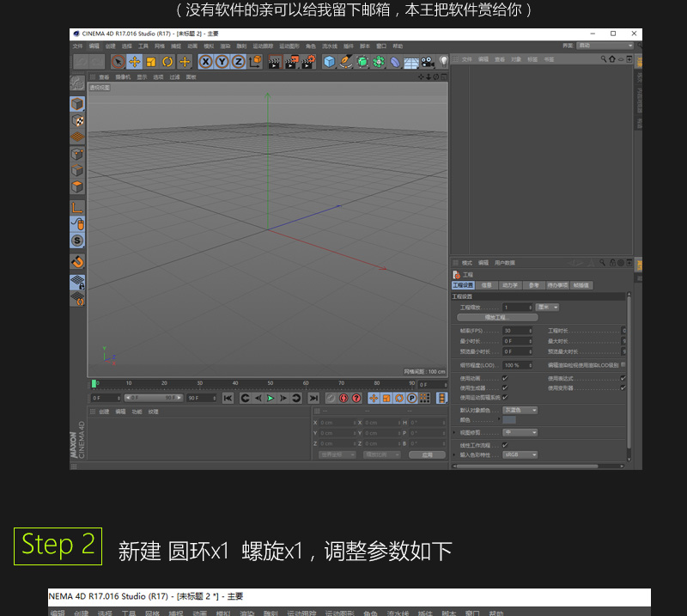Expand the 视图修剪 disclosure triangle
The image size is (687, 616).
pyautogui.click(x=454, y=433)
